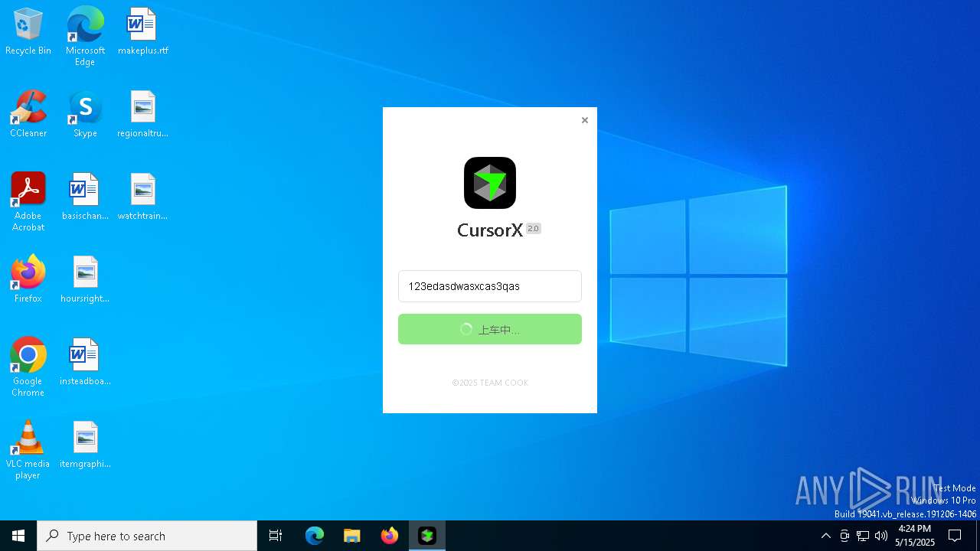Close the CursorX login window
The width and height of the screenshot is (980, 551).
pos(585,120)
